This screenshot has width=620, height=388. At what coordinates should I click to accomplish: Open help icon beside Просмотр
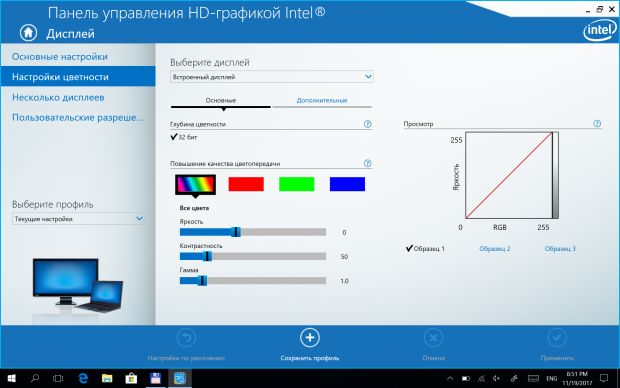pos(597,124)
